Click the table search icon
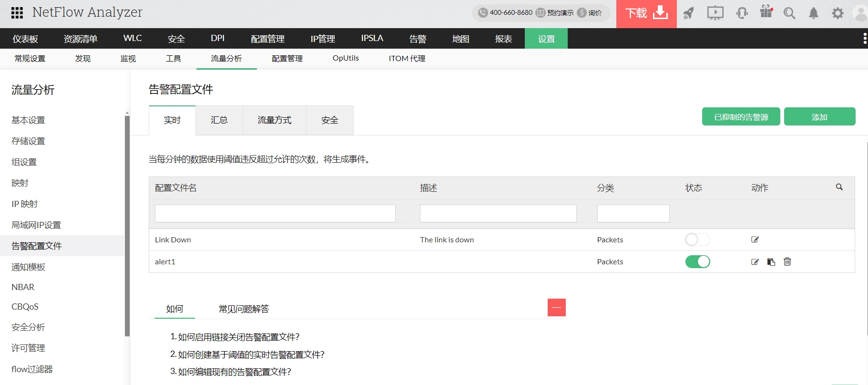This screenshot has width=868, height=385. pos(839,187)
